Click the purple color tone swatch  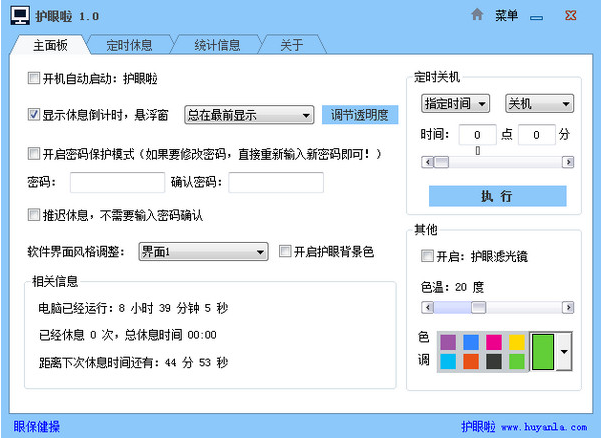pyautogui.click(x=448, y=342)
